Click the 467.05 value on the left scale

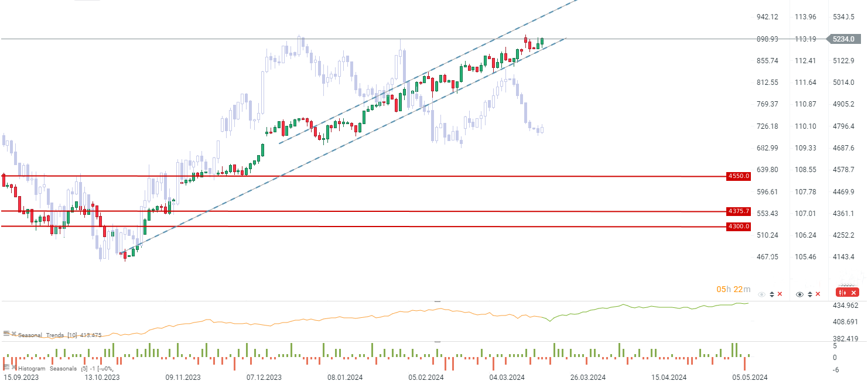tap(767, 257)
